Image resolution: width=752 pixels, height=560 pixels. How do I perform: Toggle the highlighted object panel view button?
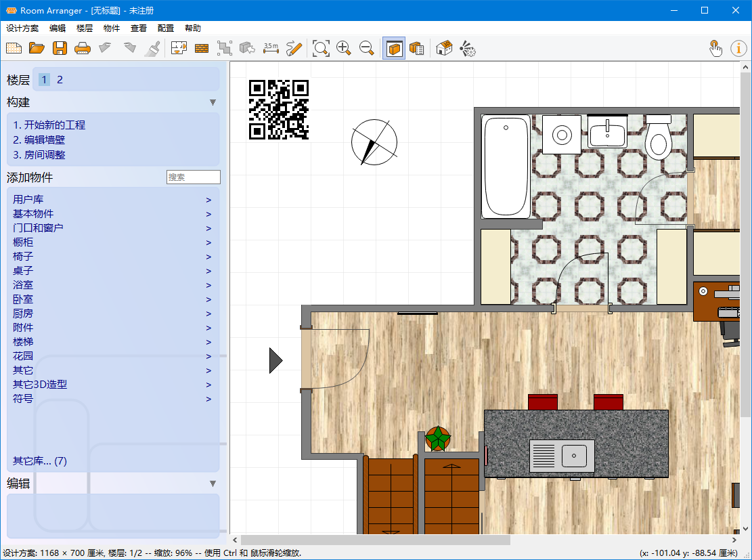pos(394,48)
